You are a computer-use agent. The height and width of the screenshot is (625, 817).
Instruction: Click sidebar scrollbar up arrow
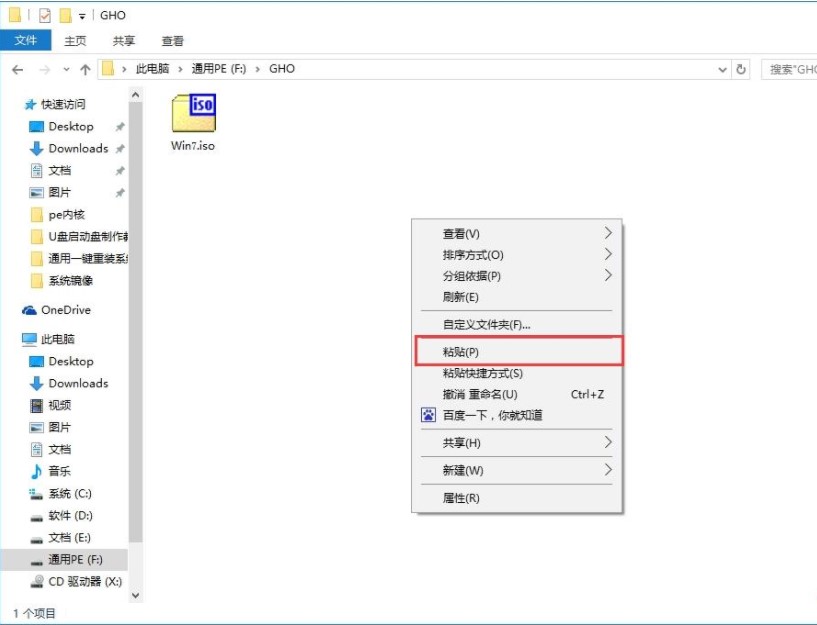(x=135, y=95)
